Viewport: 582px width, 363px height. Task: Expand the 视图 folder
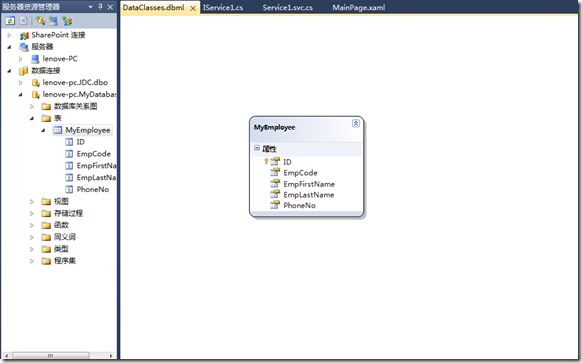[x=32, y=202]
